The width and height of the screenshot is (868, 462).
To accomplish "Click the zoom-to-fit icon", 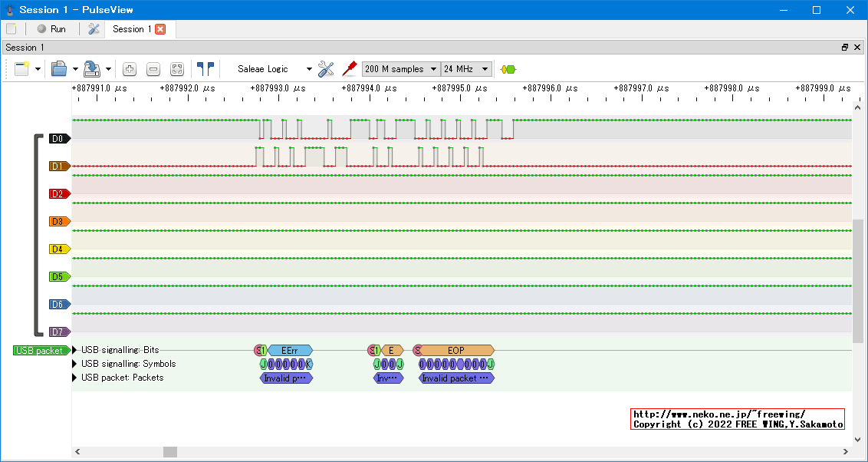I will tap(177, 69).
